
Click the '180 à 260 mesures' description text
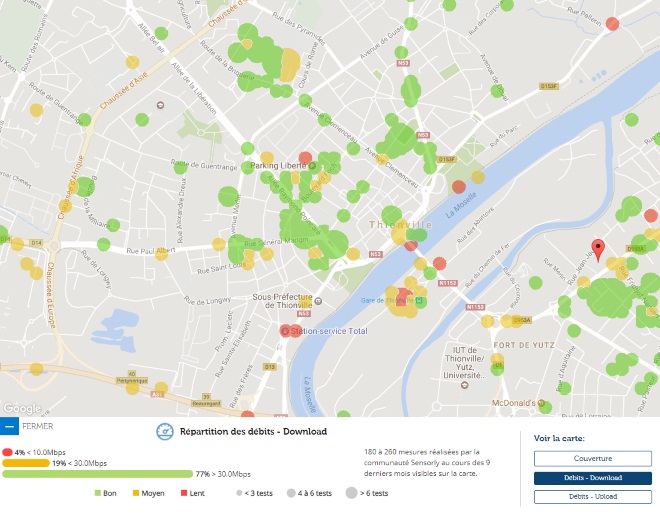click(x=426, y=462)
